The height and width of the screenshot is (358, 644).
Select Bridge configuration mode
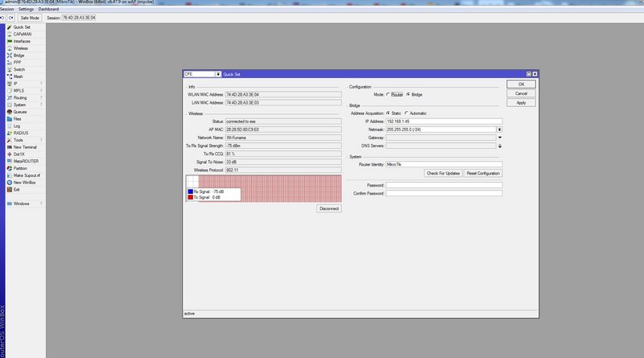(408, 94)
